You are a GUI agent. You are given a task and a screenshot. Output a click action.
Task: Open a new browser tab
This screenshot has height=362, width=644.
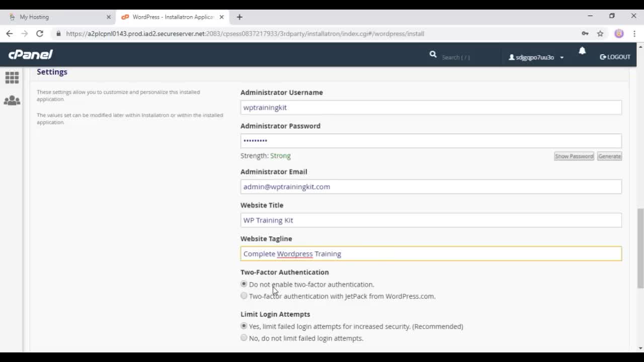point(239,17)
